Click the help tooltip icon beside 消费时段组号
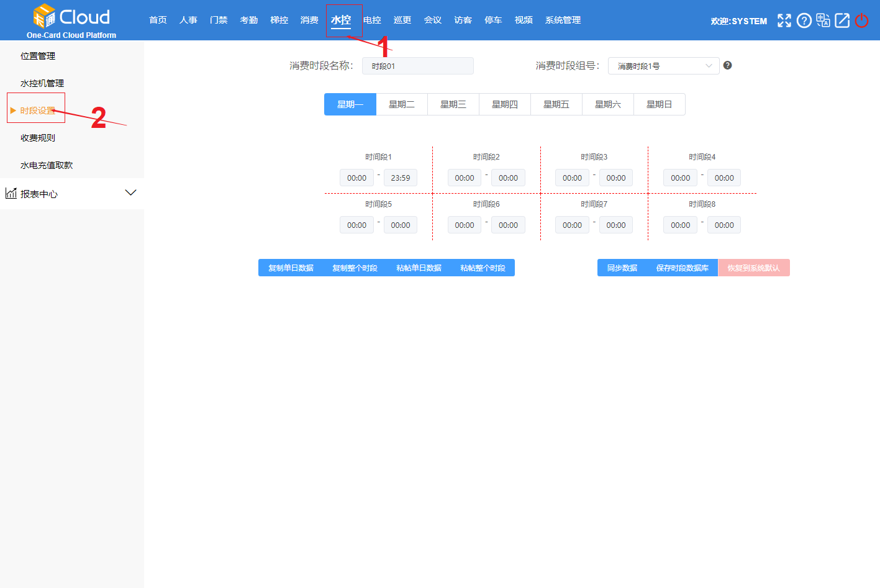Viewport: 880px width, 588px height. point(728,65)
